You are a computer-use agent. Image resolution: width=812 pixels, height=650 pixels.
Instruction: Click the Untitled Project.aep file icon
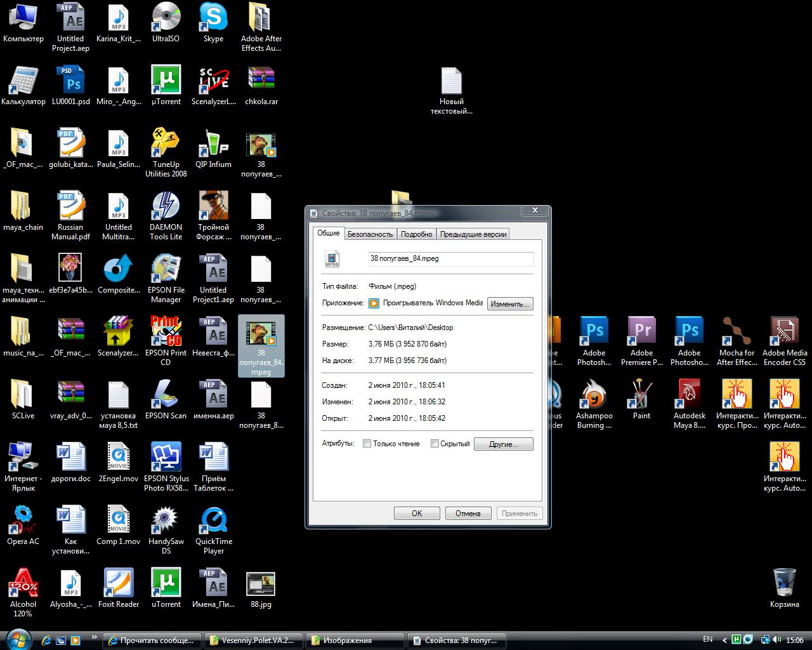[70, 27]
